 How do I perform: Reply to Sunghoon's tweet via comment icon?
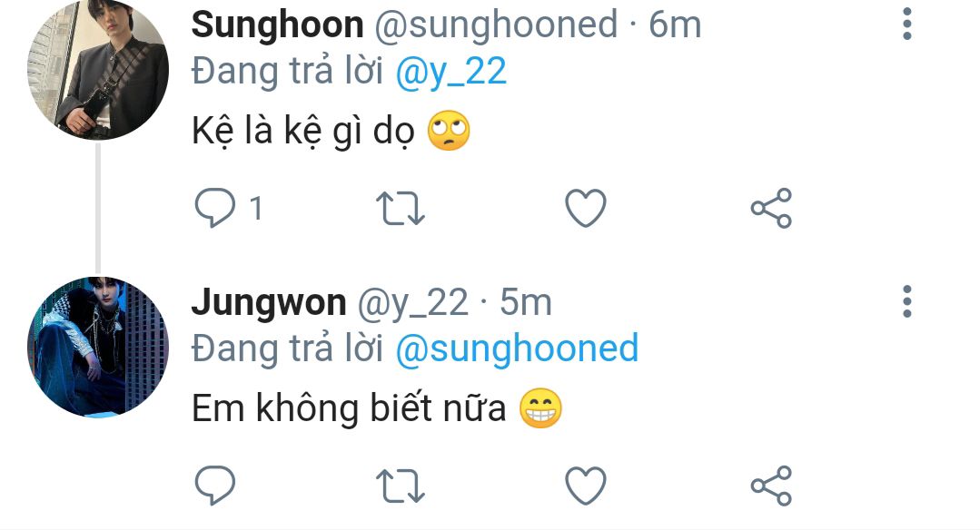(x=214, y=207)
